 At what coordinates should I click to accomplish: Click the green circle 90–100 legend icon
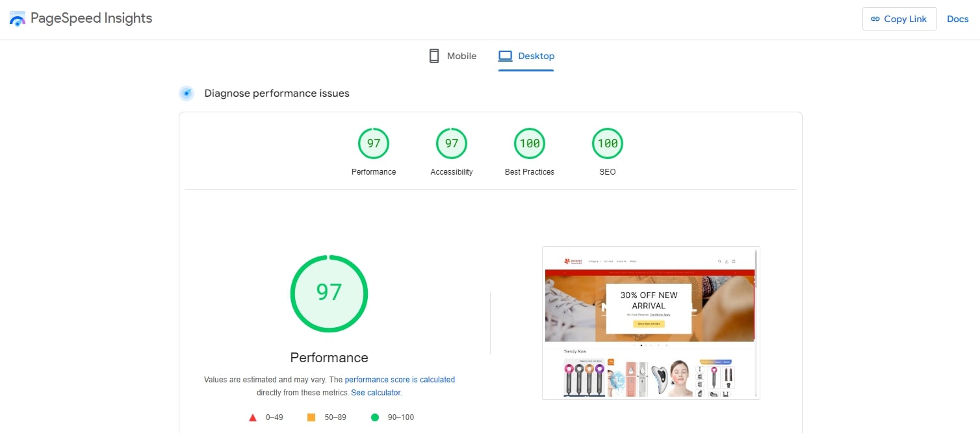point(375,417)
